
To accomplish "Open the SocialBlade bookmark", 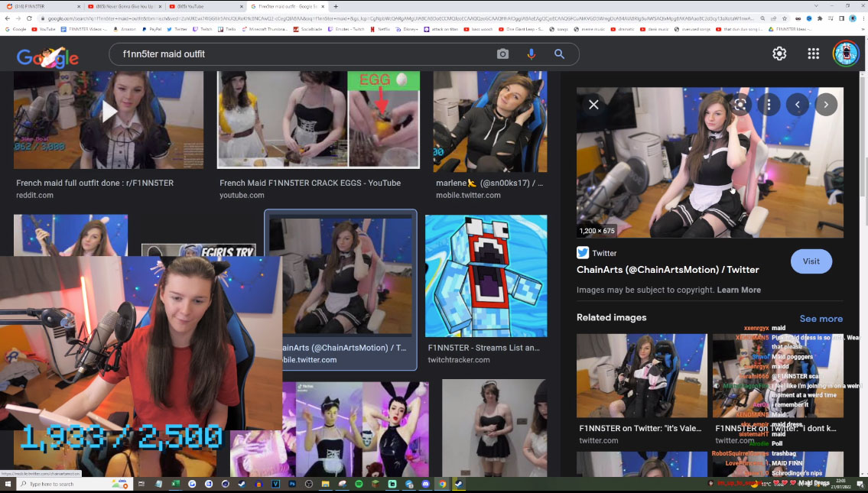I will pyautogui.click(x=308, y=29).
